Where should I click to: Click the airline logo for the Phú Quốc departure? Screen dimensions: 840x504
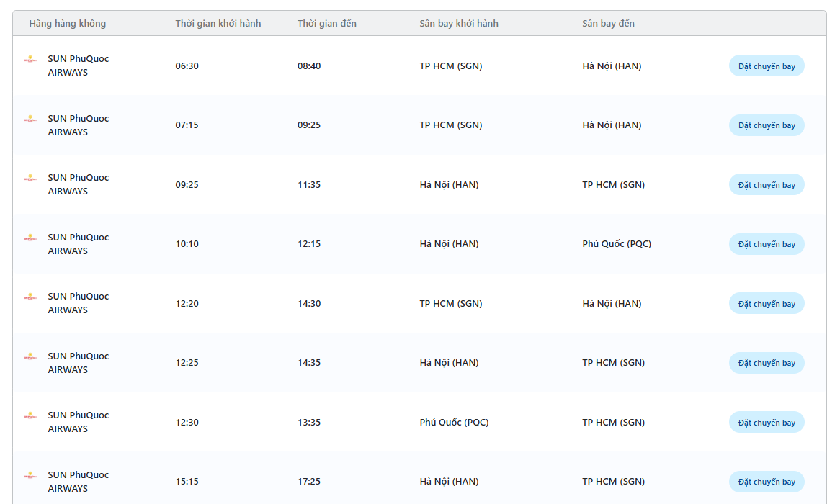click(30, 416)
